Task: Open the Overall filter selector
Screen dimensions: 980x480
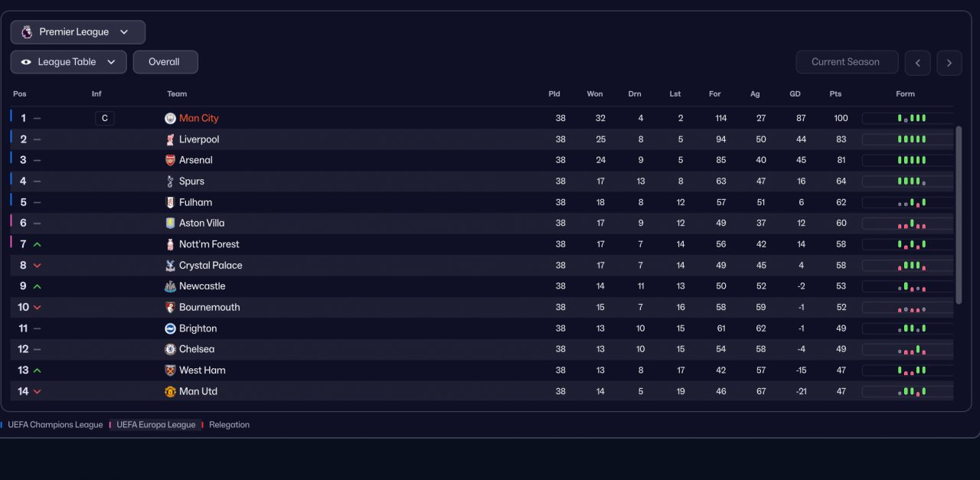Action: click(x=165, y=62)
